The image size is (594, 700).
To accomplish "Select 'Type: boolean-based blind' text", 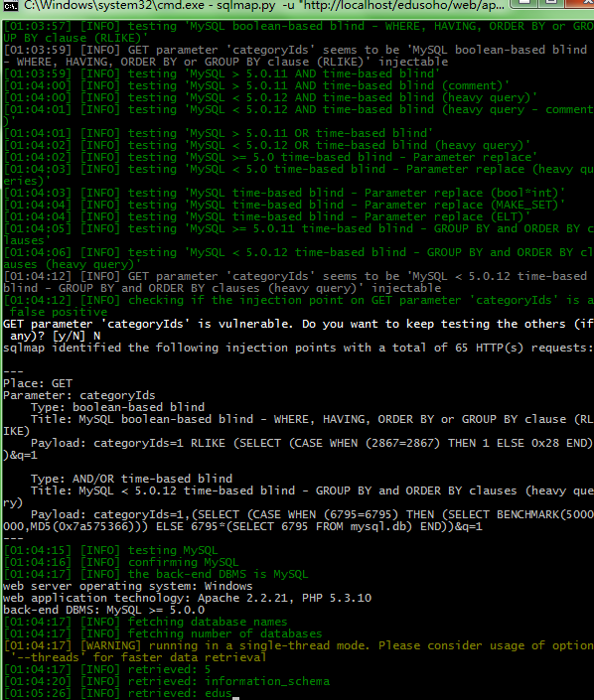I will tap(117, 407).
